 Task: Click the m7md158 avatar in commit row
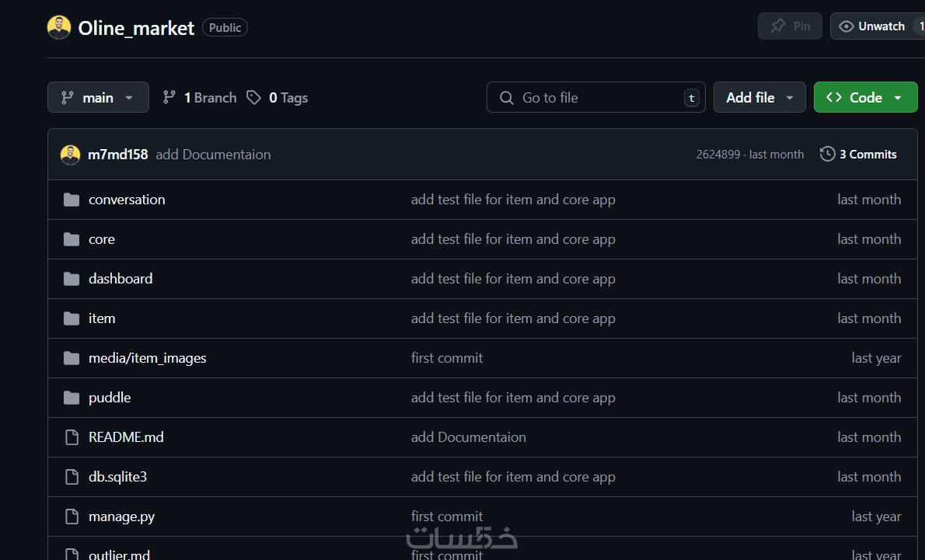pyautogui.click(x=70, y=155)
